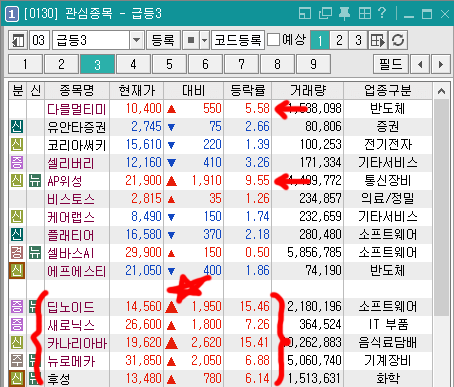Click the 신 badge on 카나리아바 row
Image resolution: width=454 pixels, height=387 pixels.
pos(17,343)
